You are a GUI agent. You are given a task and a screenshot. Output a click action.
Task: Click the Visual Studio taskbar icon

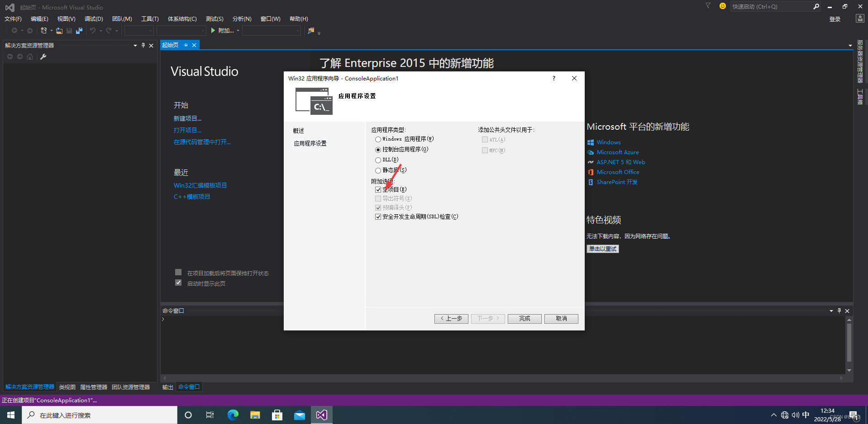(322, 415)
